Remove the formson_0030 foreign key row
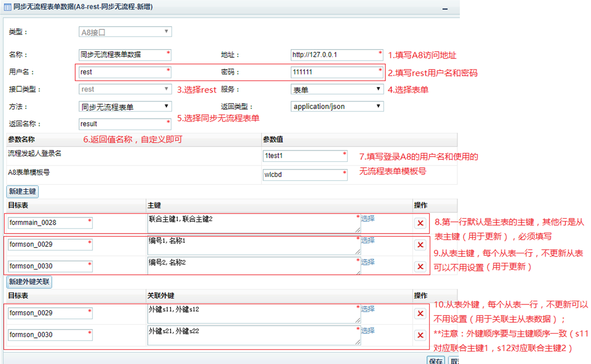This screenshot has width=591, height=364. pyautogui.click(x=420, y=335)
